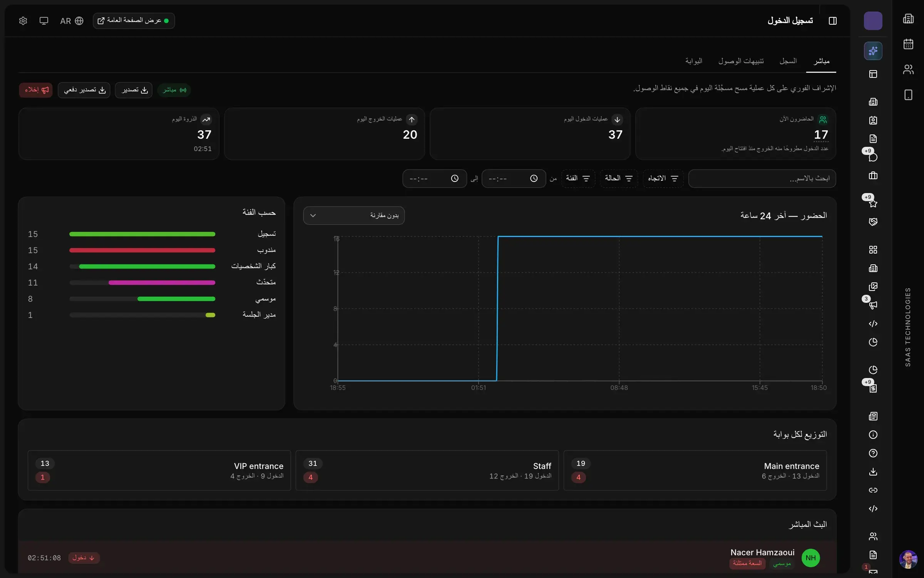Viewport: 924px width, 578px height.
Task: Expand the بدون مقارنة comparison dropdown
Action: 354,215
